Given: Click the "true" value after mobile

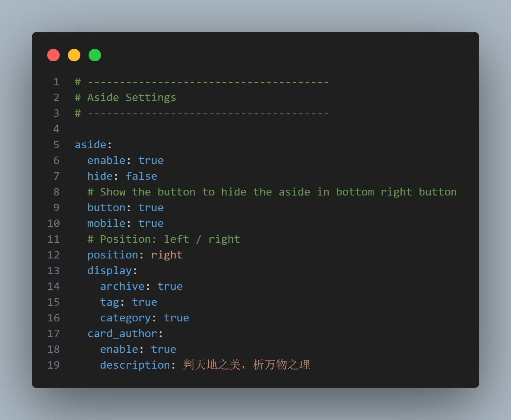Looking at the screenshot, I should [x=151, y=223].
